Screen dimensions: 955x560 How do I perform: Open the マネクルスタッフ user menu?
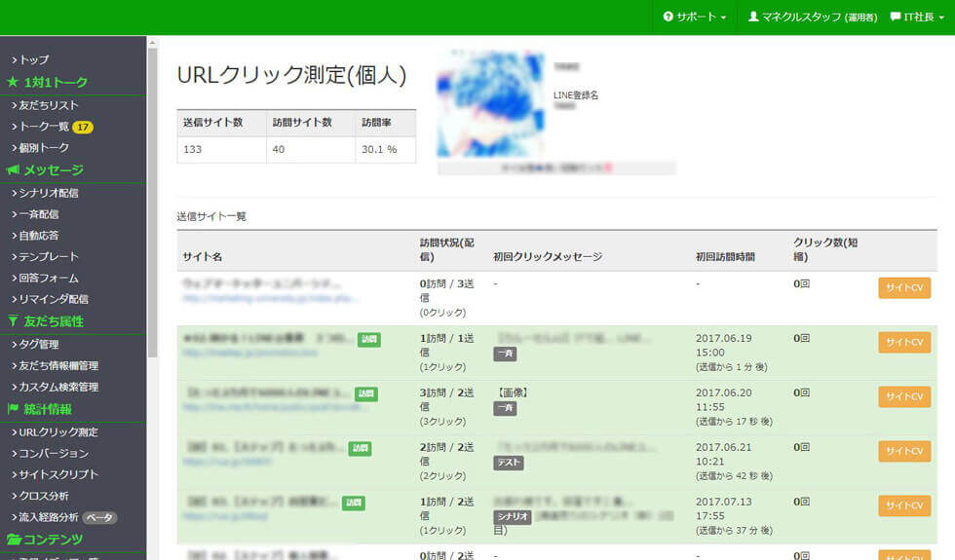(813, 18)
